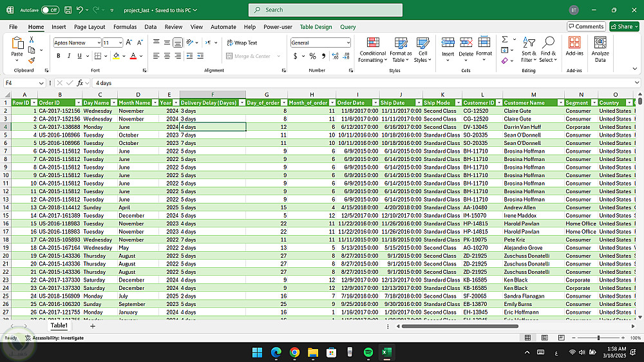Select the Table1 sheet tab
Screen dimensions: 644x362
tap(59, 325)
